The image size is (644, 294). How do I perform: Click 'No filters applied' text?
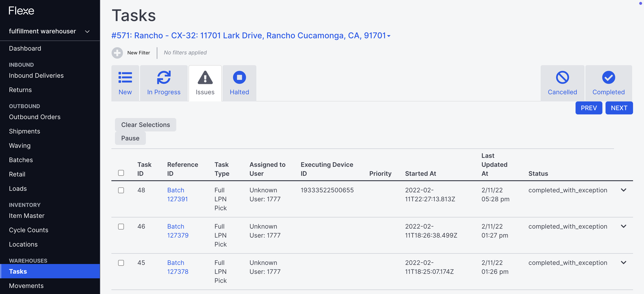pos(185,53)
